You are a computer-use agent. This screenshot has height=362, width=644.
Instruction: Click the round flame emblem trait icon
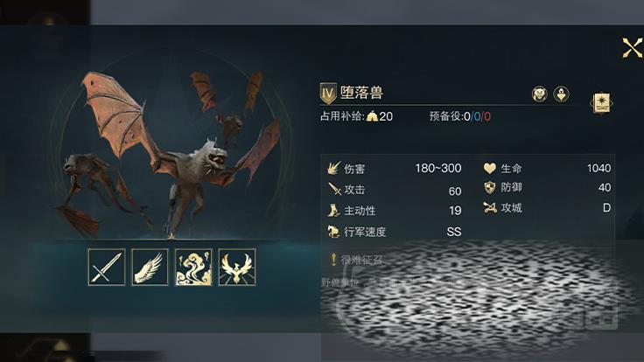pyautogui.click(x=561, y=94)
